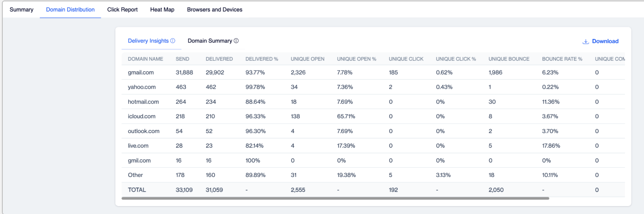
Task: Open the Summary tab
Action: [21, 9]
